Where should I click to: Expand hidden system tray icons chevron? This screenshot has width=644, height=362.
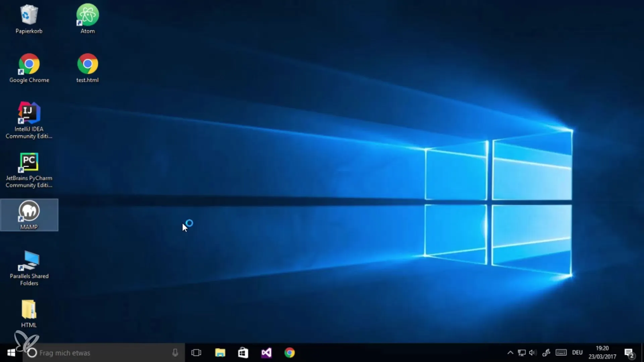(510, 353)
